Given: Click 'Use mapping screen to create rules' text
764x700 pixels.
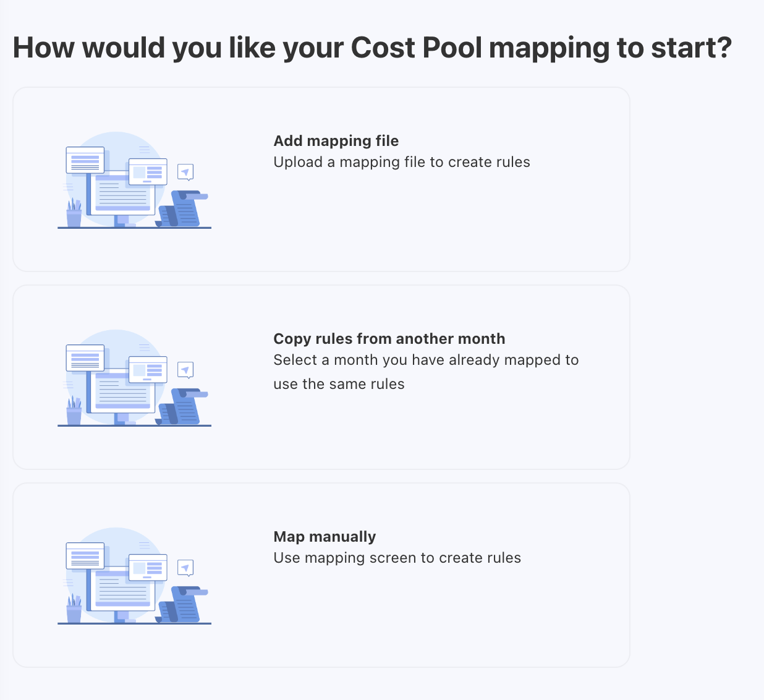Looking at the screenshot, I should pos(397,558).
